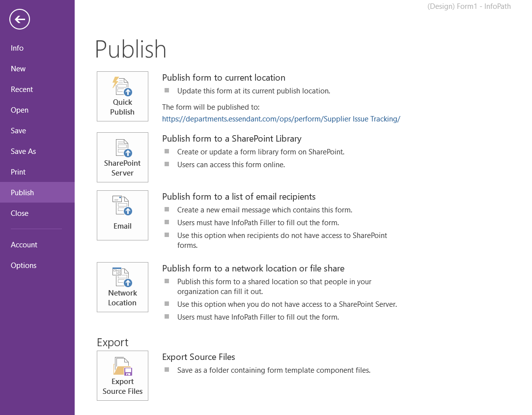Click 'Save as a folder containing form template component files.'
This screenshot has width=532, height=415.
tap(274, 370)
